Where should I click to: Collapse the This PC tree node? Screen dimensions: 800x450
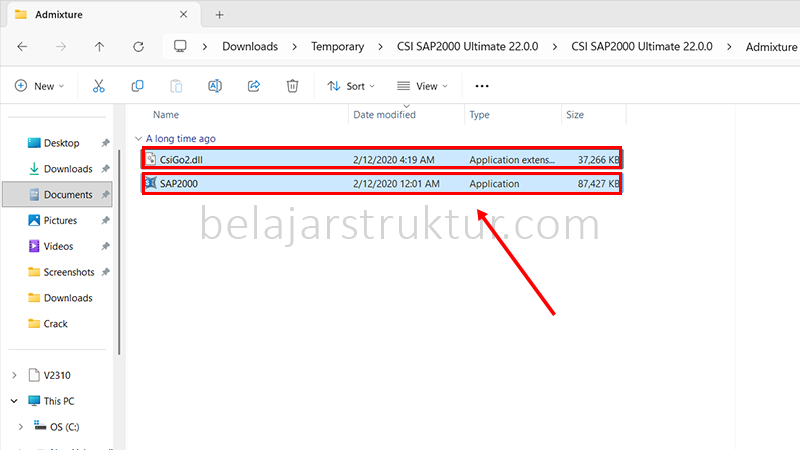click(14, 401)
